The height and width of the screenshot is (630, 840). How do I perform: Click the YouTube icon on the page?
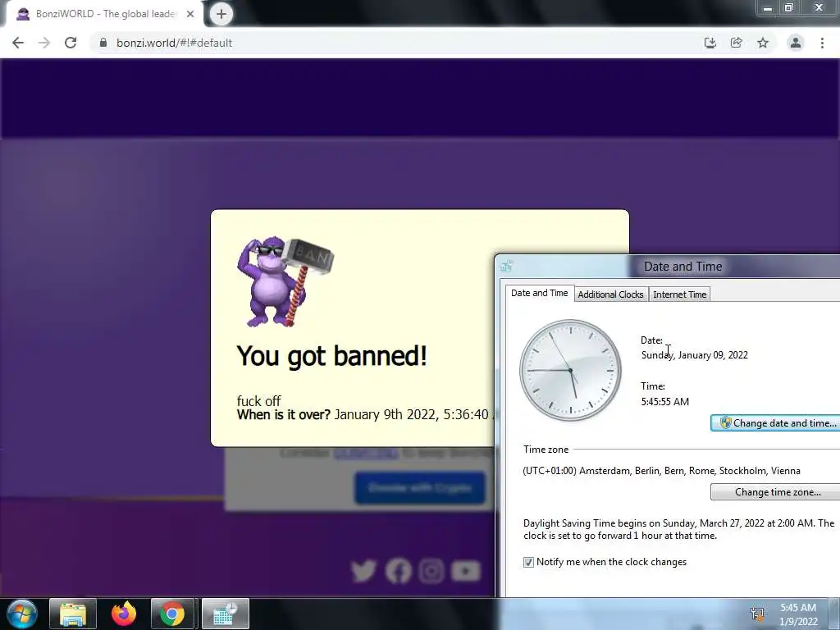(466, 571)
